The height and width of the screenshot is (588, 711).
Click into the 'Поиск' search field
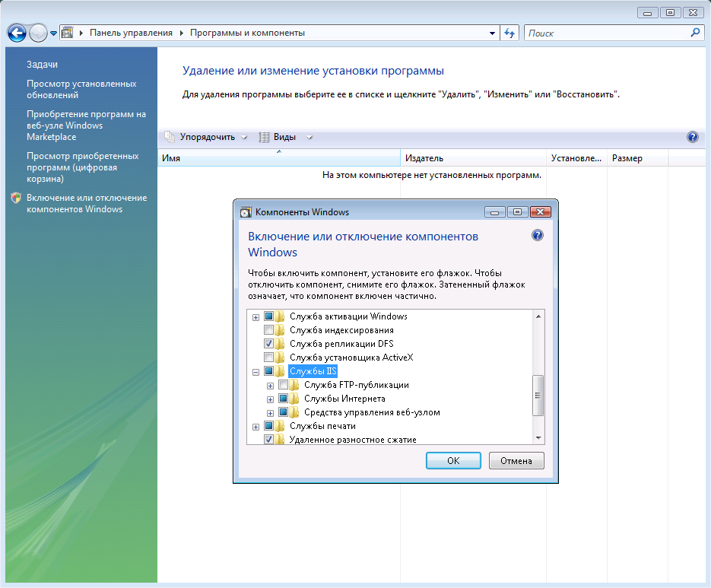[607, 33]
